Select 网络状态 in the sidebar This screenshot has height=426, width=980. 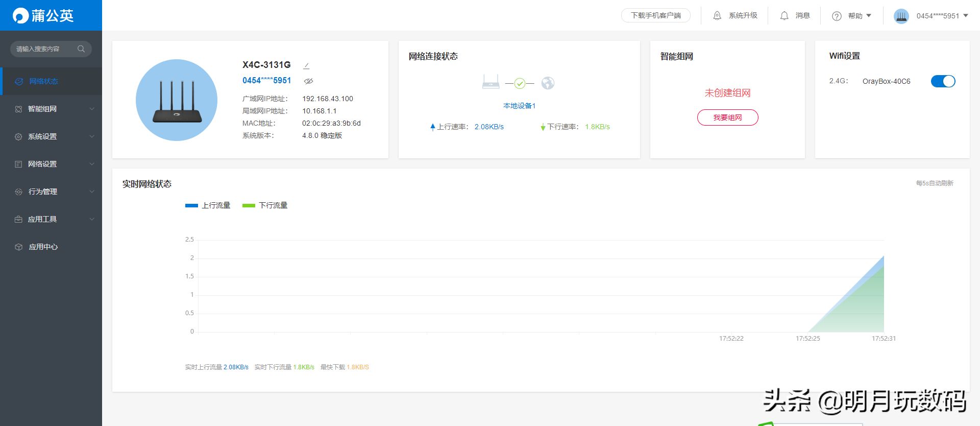tap(43, 81)
